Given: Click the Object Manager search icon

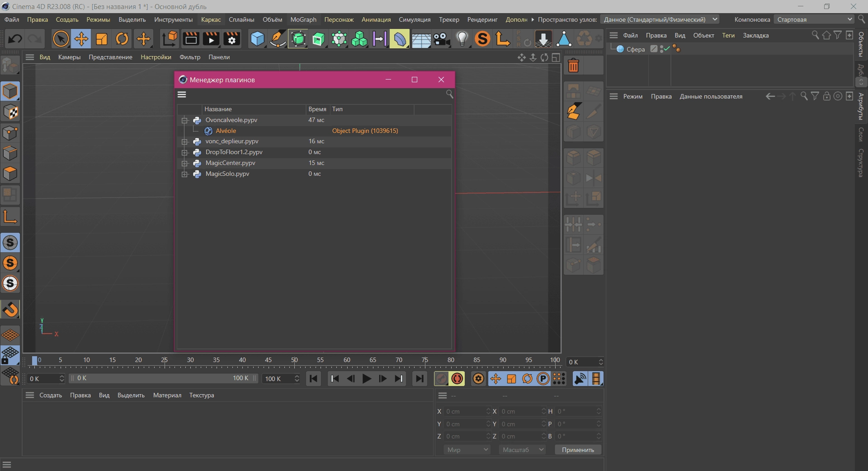Looking at the screenshot, I should click(815, 35).
